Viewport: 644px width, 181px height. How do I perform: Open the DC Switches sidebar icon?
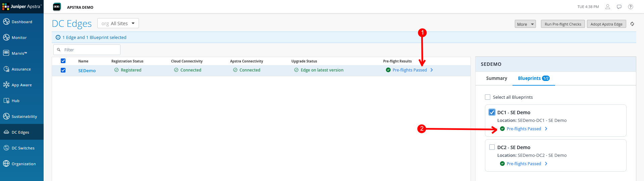tap(6, 148)
